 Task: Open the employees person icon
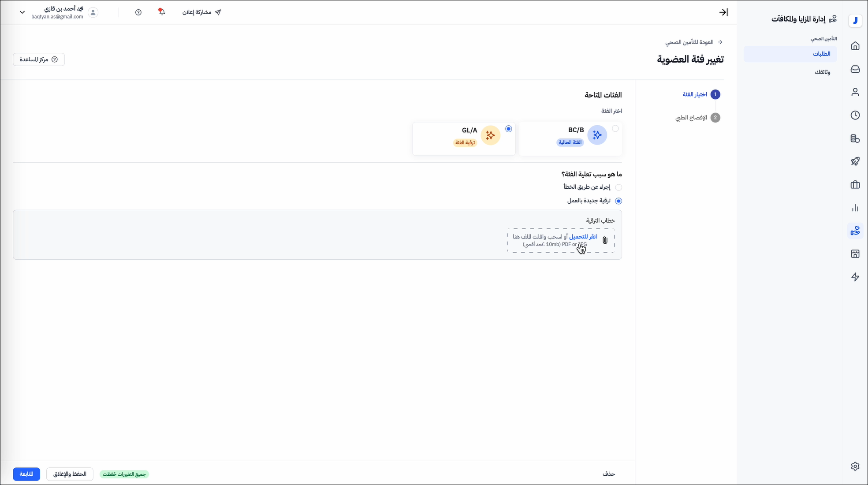pos(855,92)
